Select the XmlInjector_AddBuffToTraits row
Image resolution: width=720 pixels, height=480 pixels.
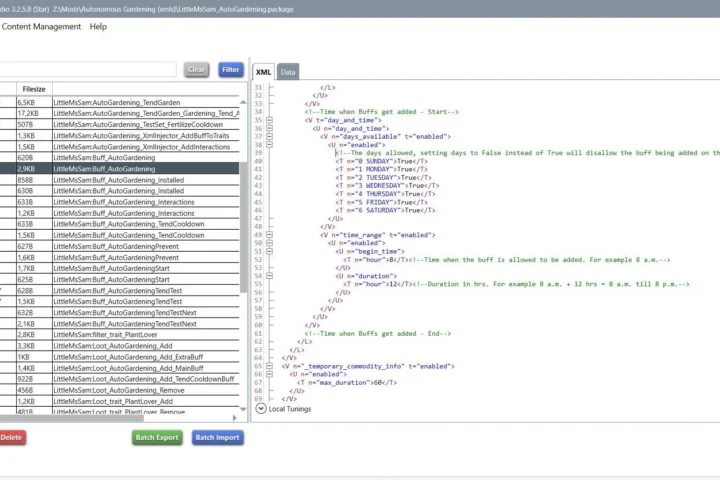(119, 136)
